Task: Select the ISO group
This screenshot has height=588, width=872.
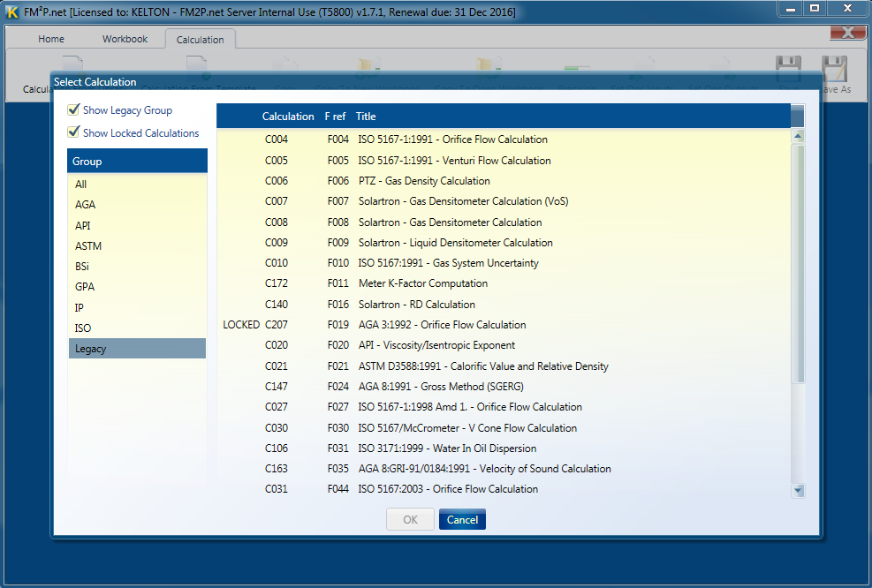Action: 137,328
